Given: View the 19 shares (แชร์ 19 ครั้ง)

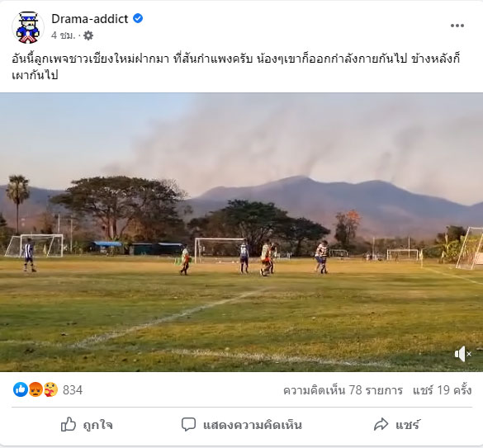Looking at the screenshot, I should [x=442, y=390].
